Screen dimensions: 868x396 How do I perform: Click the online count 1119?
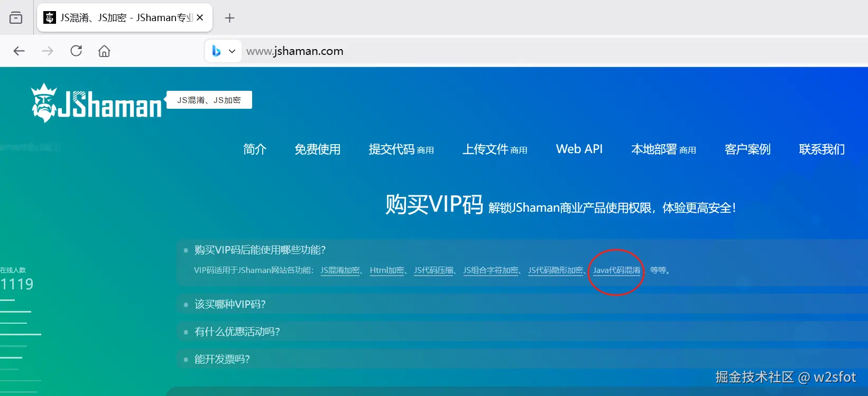pos(16,285)
